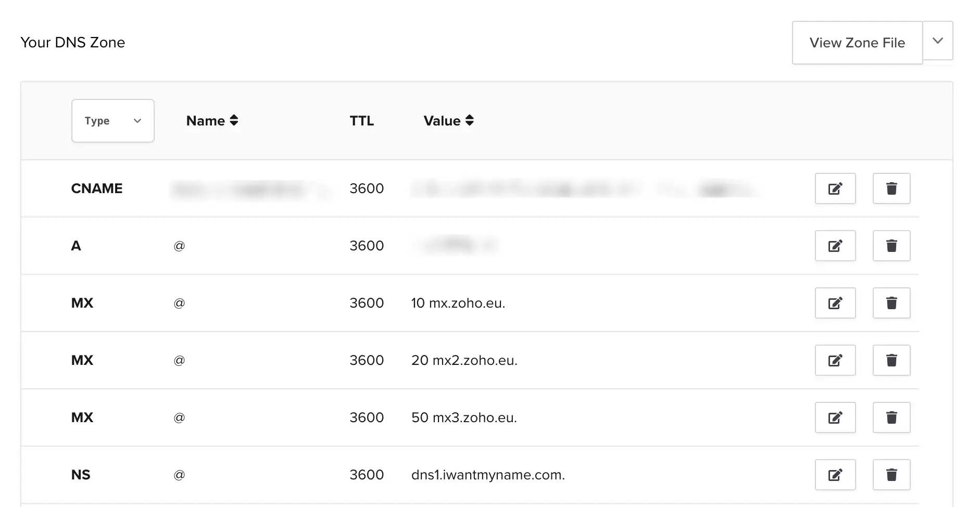Sort records by Value column
The width and height of the screenshot is (980, 507).
click(448, 121)
